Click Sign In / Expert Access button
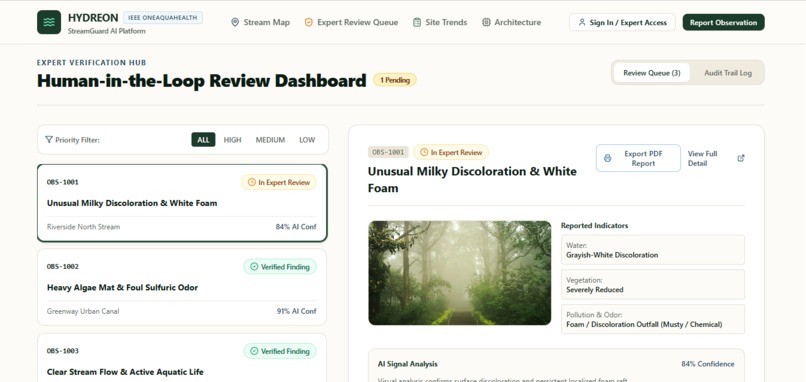 pos(622,22)
